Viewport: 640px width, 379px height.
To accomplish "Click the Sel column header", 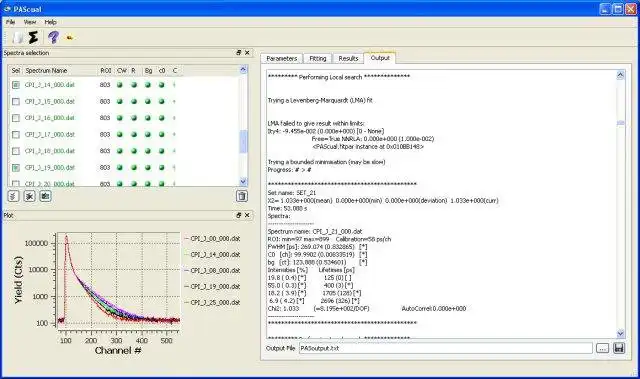I will 16,71.
